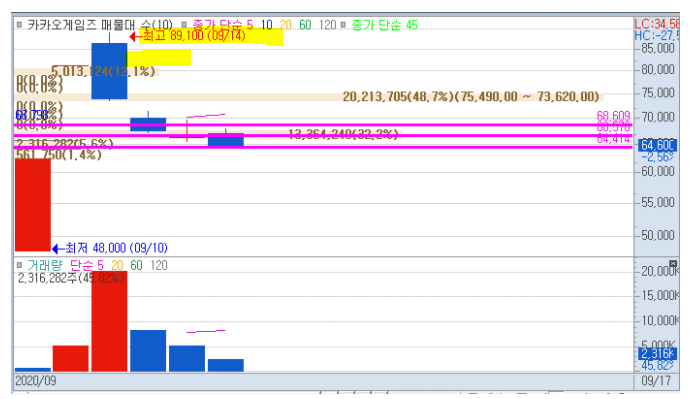Click the 거래량 label in volume legend
Image resolution: width=690 pixels, height=399 pixels.
point(45,265)
